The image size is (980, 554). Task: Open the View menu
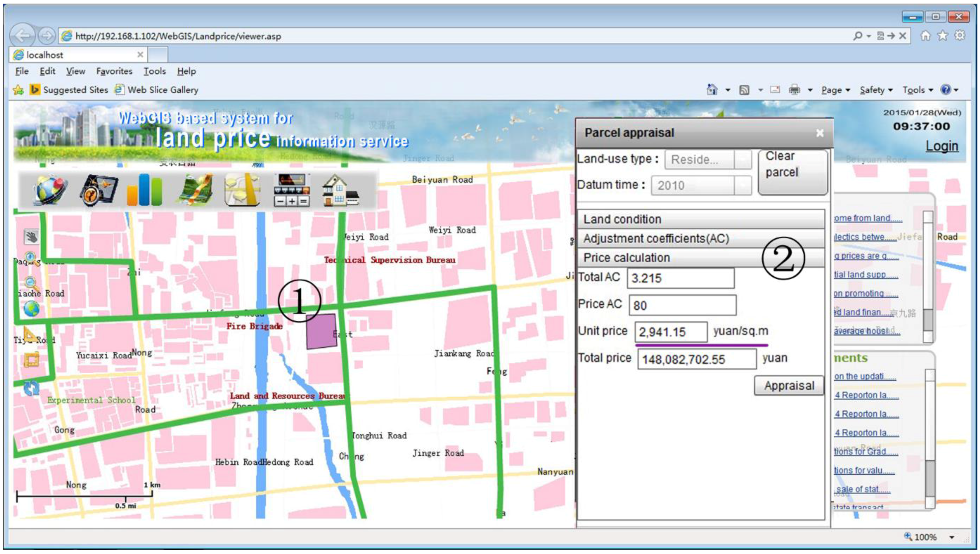click(75, 71)
